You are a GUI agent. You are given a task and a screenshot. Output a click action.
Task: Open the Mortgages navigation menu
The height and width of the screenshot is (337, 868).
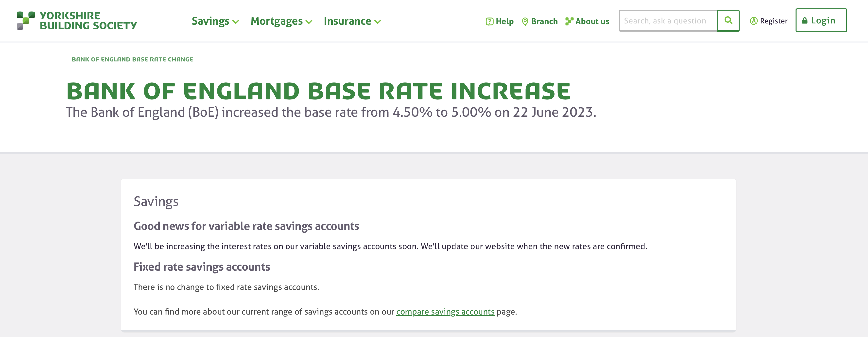click(x=282, y=21)
